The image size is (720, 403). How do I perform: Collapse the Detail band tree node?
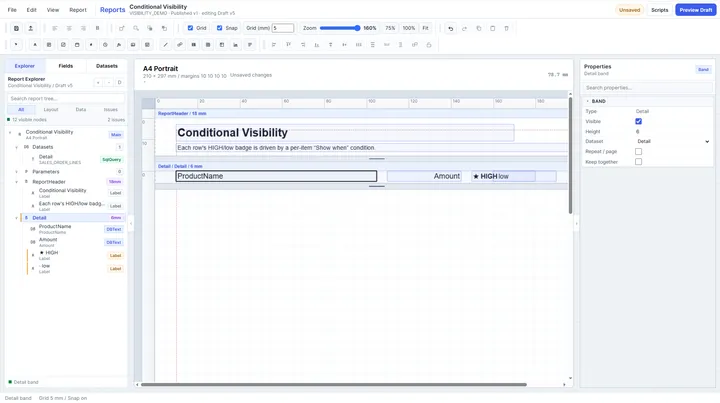coord(17,218)
